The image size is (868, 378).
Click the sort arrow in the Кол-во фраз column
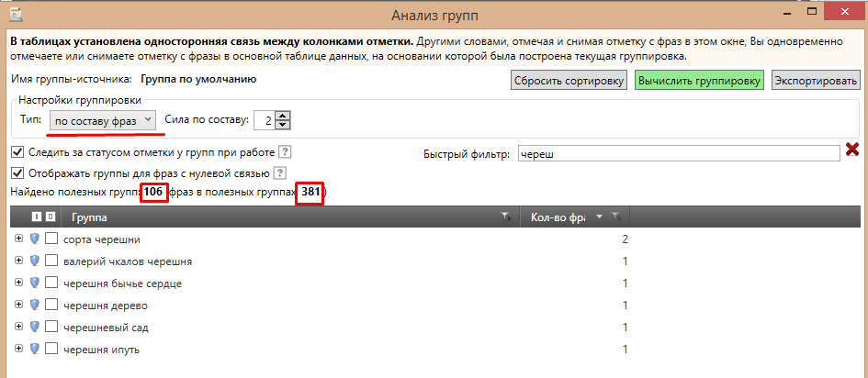pos(598,217)
